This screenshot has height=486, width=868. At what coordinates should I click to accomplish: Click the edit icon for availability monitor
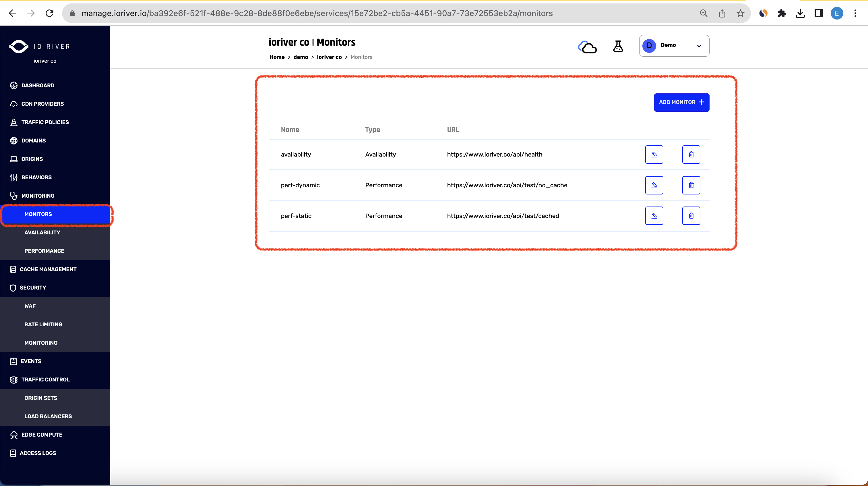pyautogui.click(x=654, y=155)
